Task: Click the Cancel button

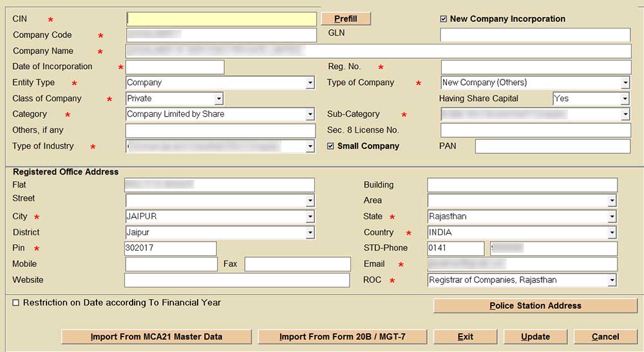Action: 605,337
